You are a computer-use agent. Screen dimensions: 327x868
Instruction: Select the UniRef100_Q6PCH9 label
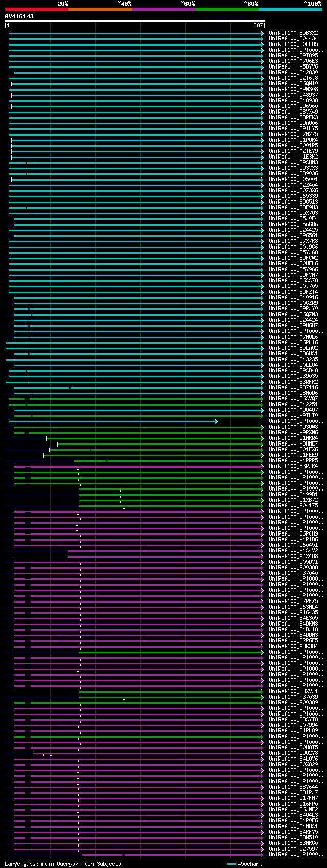click(293, 533)
